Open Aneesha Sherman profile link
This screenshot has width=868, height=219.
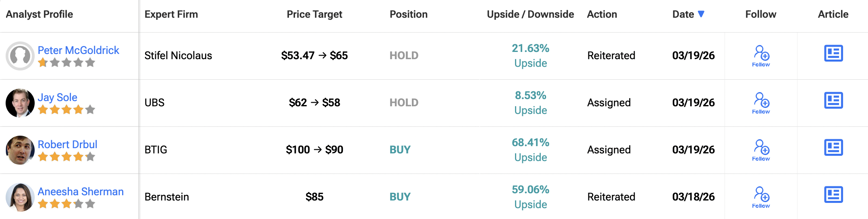click(x=81, y=192)
